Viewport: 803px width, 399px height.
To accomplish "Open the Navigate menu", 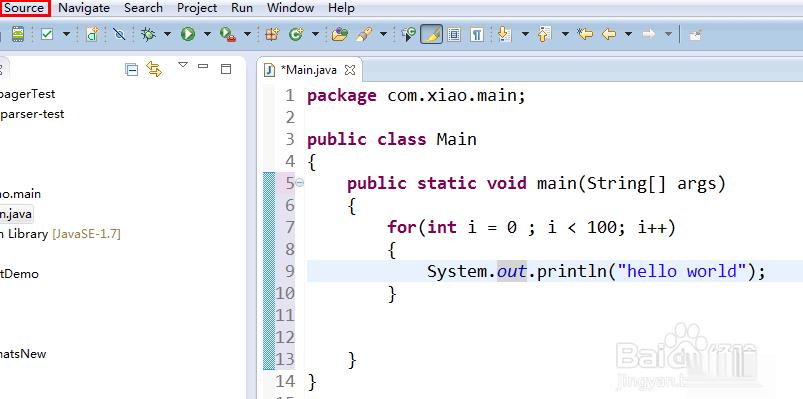I will point(84,8).
